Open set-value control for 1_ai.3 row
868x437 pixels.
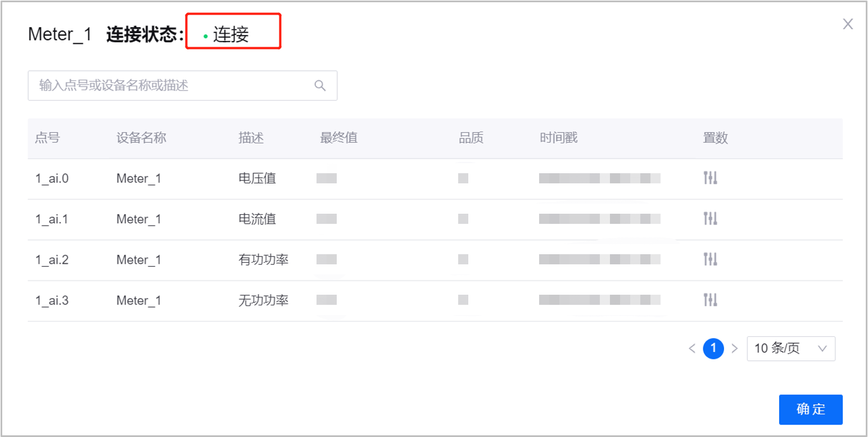(711, 300)
